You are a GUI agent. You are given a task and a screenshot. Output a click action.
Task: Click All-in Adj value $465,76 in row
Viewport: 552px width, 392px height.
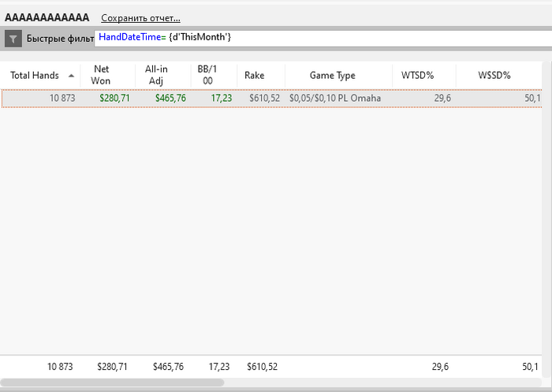point(170,98)
